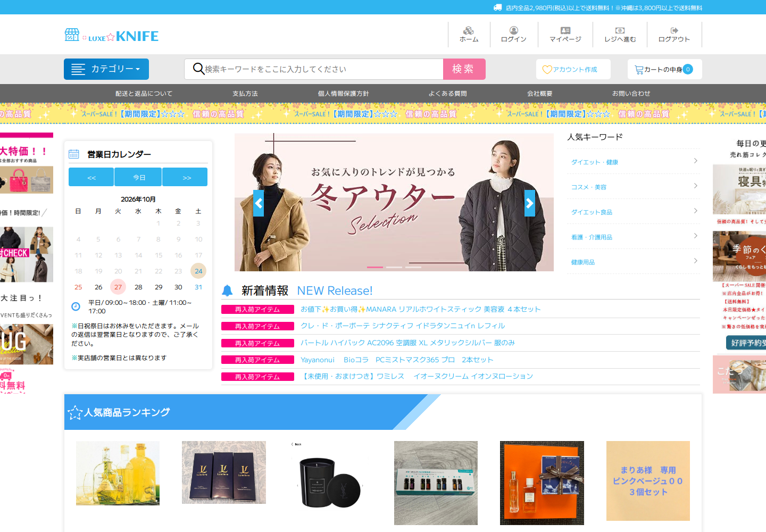766x532 pixels.
Task: Open the cart カートの中身
Action: (664, 69)
